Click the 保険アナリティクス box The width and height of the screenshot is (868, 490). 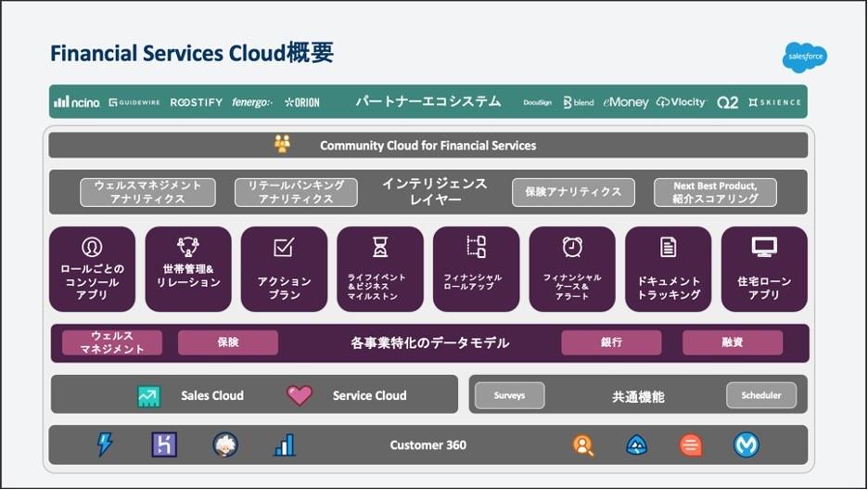coord(573,192)
